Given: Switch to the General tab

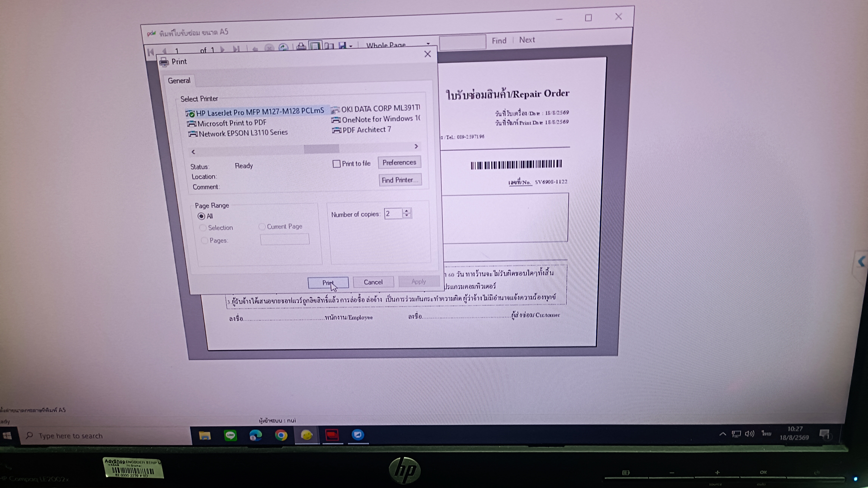Looking at the screenshot, I should coord(179,81).
